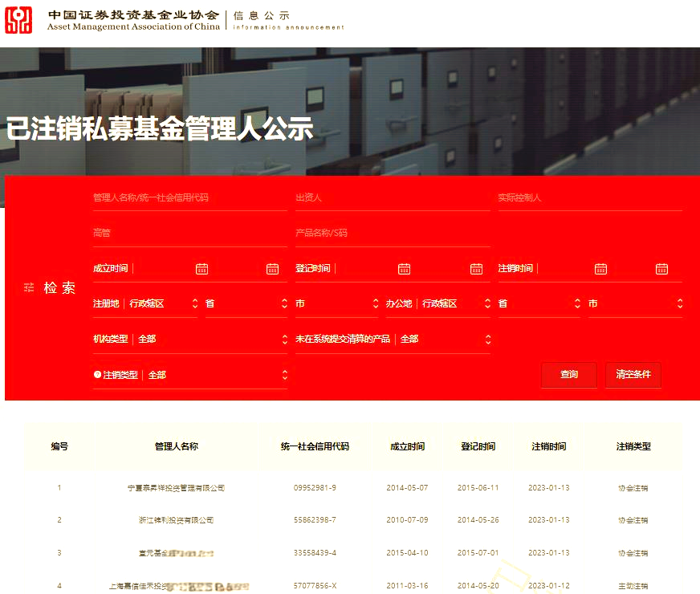Open the 注销时间 start date calendar picker
Screen dimensions: 700x594
[600, 268]
